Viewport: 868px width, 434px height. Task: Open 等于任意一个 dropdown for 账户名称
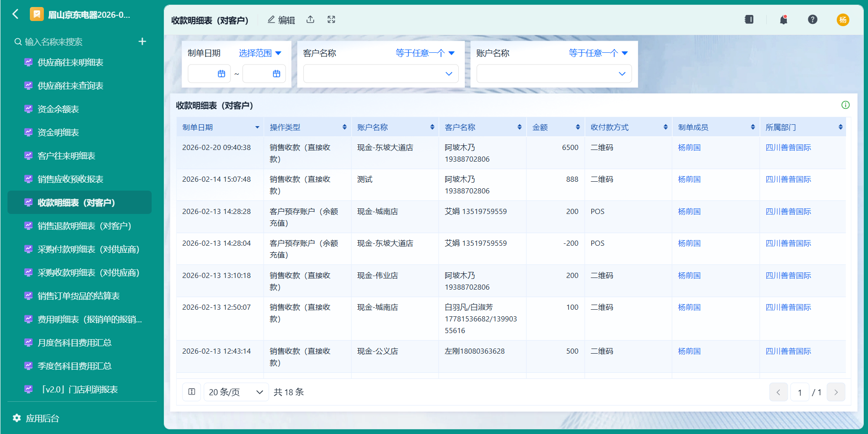598,53
